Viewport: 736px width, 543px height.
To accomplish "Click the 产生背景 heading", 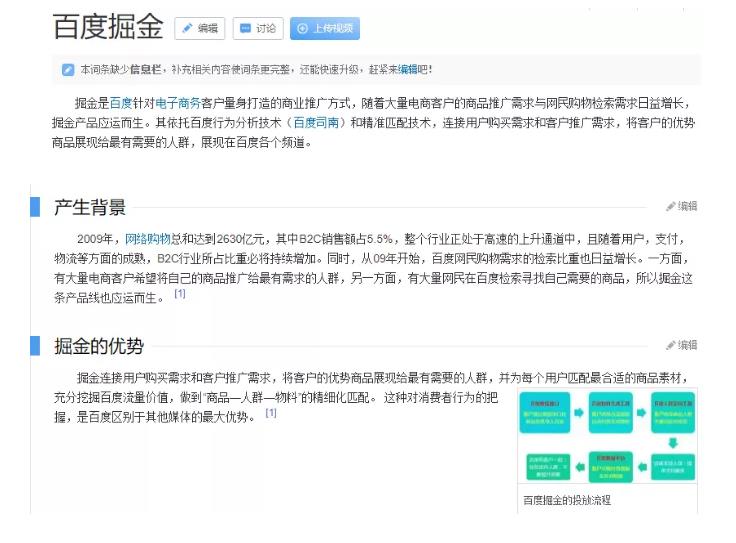I will [90, 207].
